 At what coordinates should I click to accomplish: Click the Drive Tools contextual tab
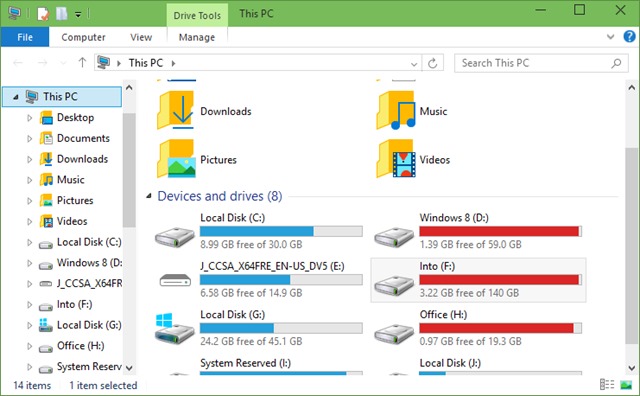(197, 16)
